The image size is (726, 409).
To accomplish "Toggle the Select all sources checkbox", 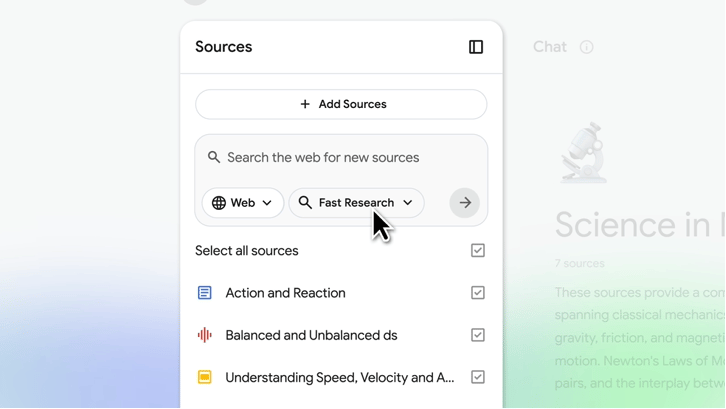I will [x=478, y=251].
